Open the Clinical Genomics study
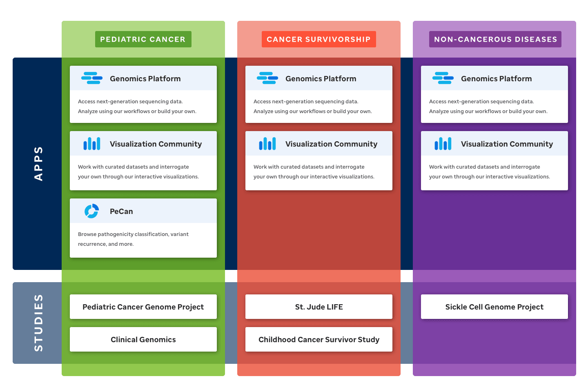This screenshot has width=588, height=392. [143, 339]
